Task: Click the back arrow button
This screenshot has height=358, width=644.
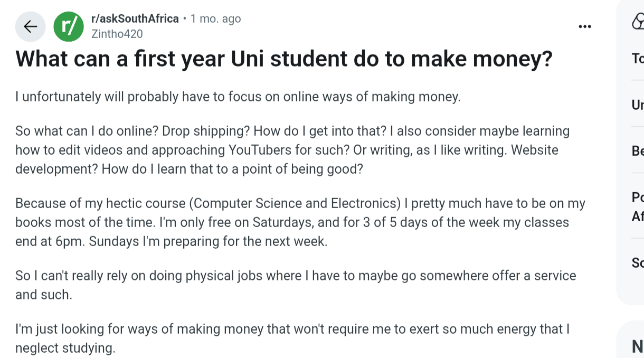Action: [x=31, y=26]
